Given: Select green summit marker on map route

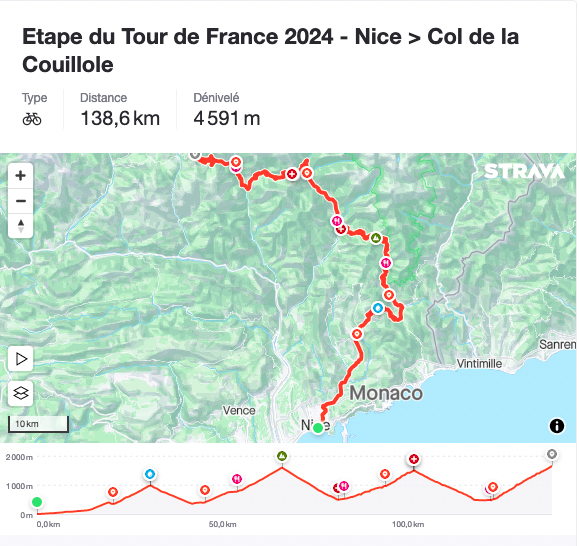Looking at the screenshot, I should pyautogui.click(x=376, y=238).
